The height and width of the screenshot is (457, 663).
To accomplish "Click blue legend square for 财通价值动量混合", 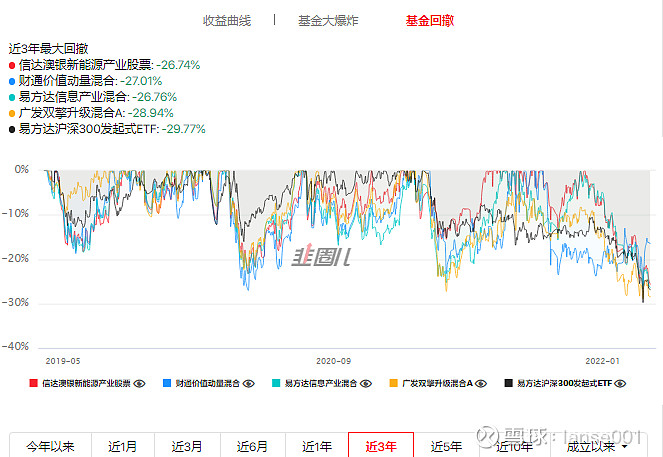I will click(x=167, y=383).
